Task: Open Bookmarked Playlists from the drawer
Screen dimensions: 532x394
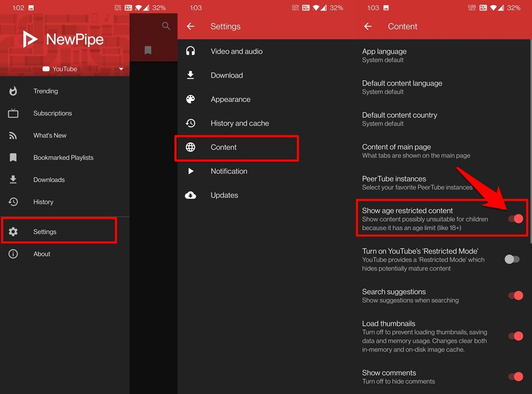Action: (x=65, y=157)
